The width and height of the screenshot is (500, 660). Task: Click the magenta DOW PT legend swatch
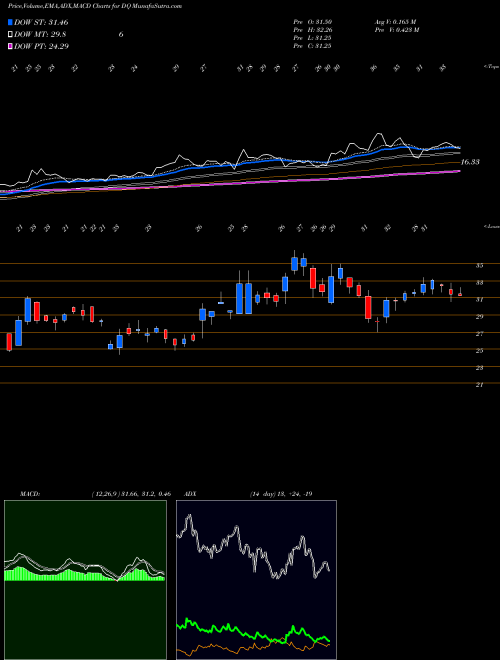(10, 46)
